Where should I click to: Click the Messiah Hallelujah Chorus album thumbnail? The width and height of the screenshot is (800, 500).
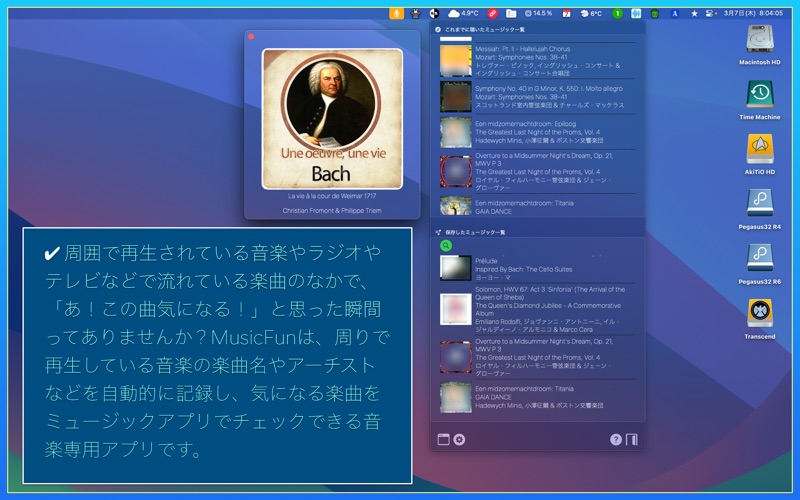pyautogui.click(x=456, y=61)
